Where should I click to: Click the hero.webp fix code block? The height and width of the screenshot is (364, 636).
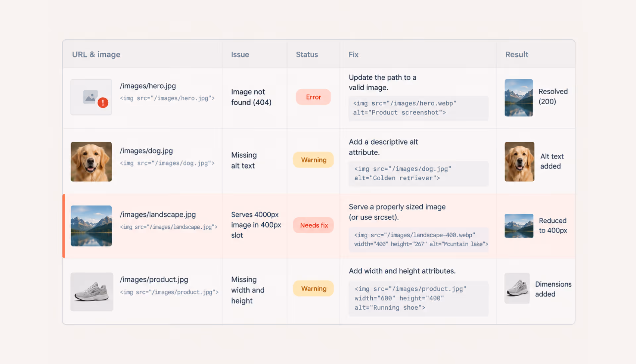click(418, 108)
